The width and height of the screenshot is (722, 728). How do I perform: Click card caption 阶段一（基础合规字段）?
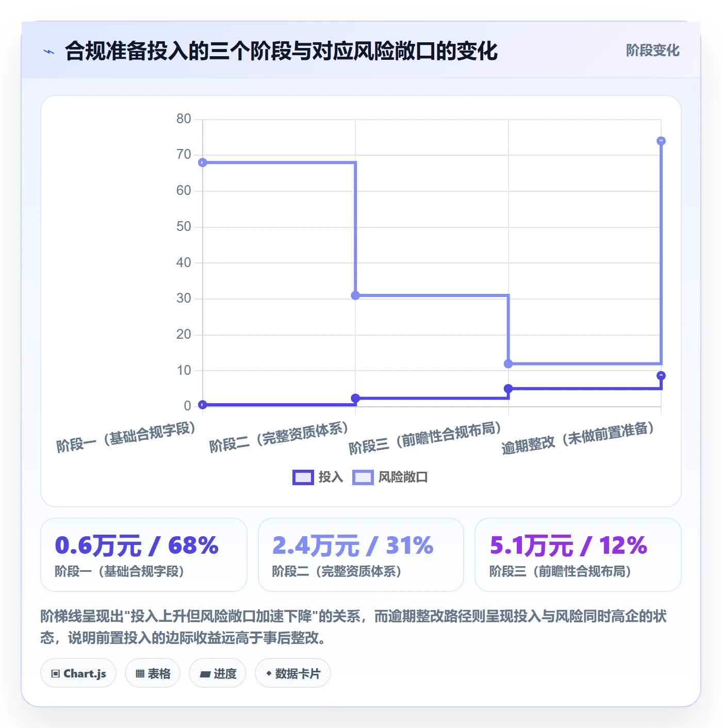coord(120,571)
